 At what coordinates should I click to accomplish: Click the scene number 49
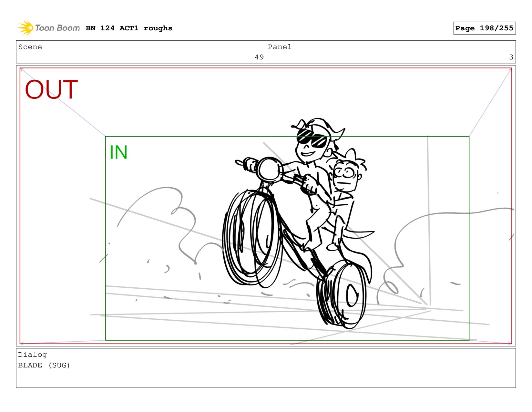coord(259,57)
